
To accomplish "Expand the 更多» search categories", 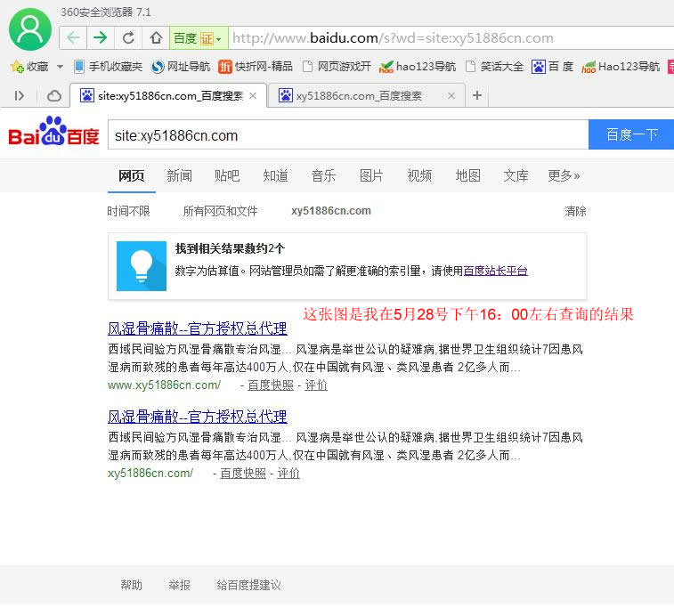I will pyautogui.click(x=564, y=175).
